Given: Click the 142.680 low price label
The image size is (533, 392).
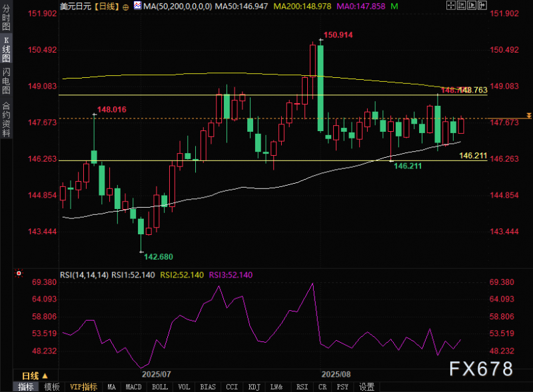Looking at the screenshot, I should click(x=159, y=256).
